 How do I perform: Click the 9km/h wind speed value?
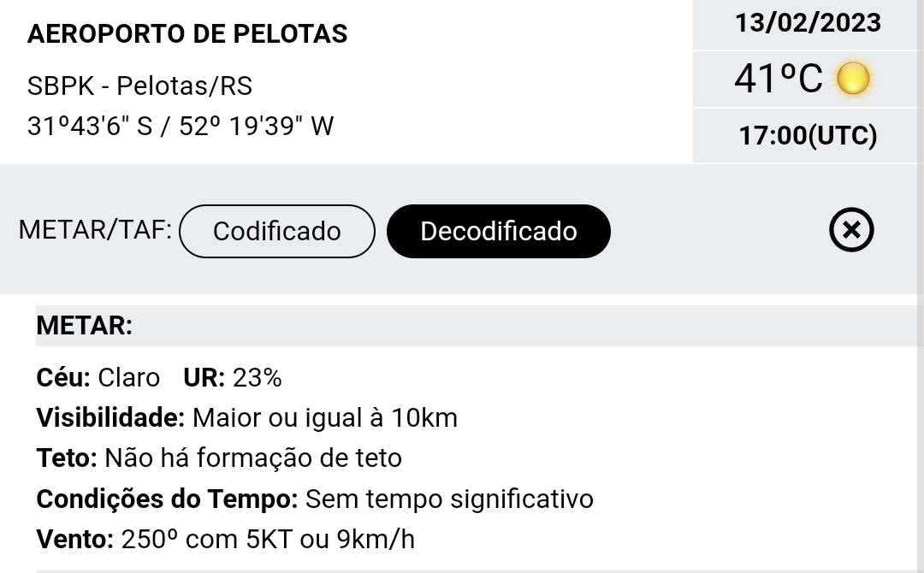(376, 540)
